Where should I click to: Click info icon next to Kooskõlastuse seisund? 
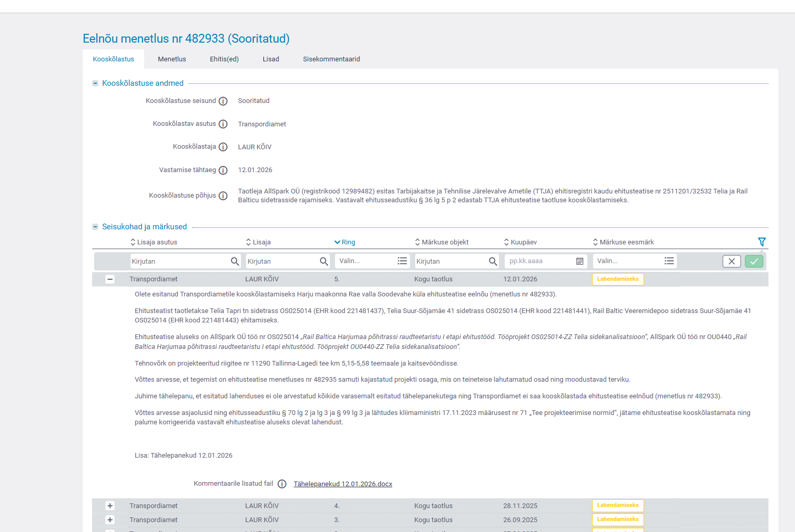coord(223,101)
